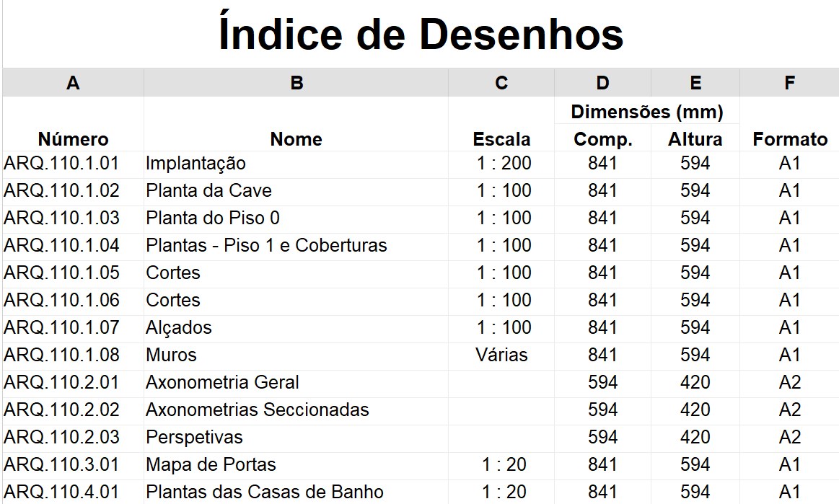839x504 pixels.
Task: Click cell ARQ.110.1.01
Action: [74, 164]
